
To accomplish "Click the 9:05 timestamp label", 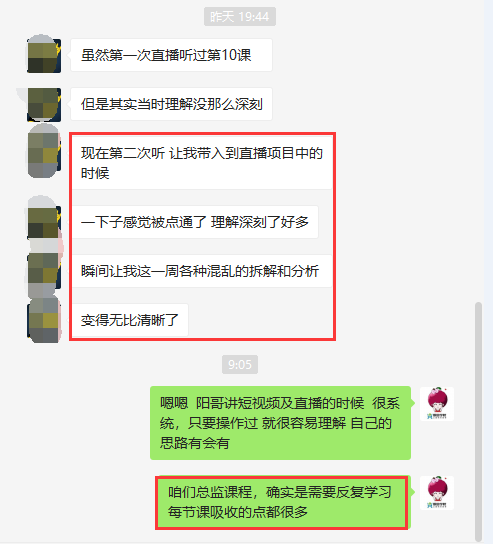I will click(x=240, y=364).
